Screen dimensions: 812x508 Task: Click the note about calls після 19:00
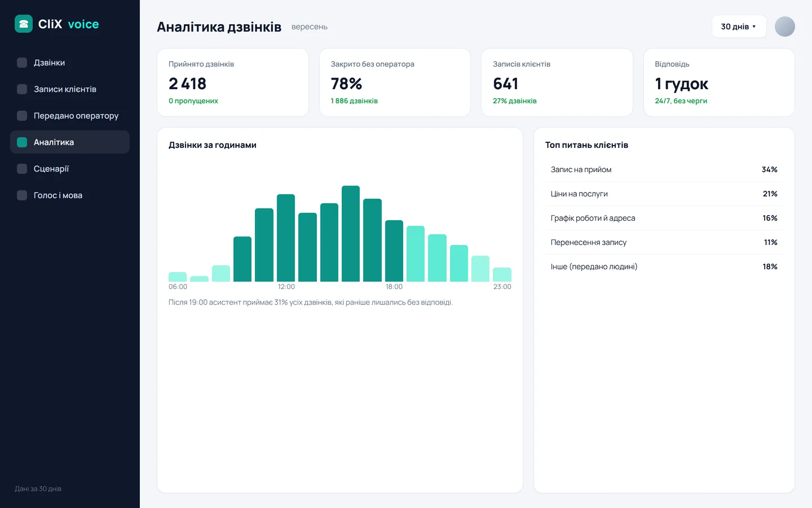coord(311,303)
